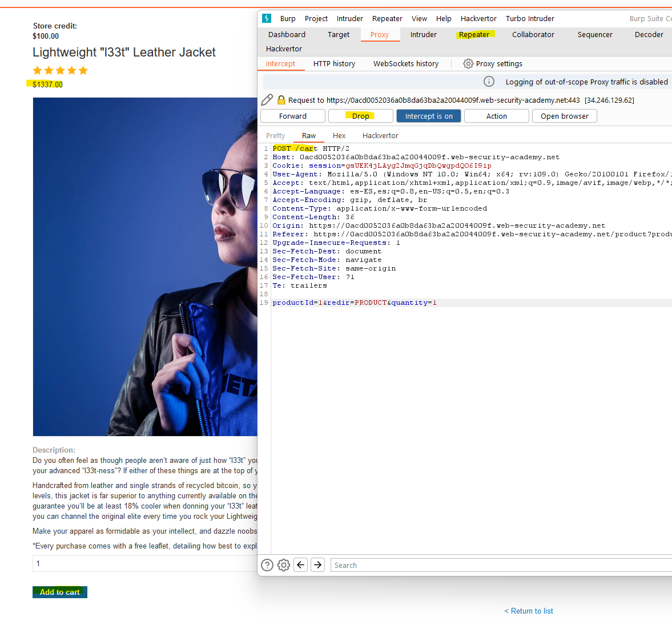
Task: Open the HTTP history sub-tab
Action: pyautogui.click(x=334, y=64)
